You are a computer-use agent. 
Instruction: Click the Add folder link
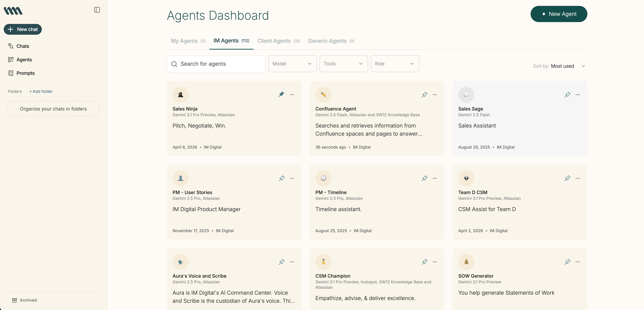[41, 91]
